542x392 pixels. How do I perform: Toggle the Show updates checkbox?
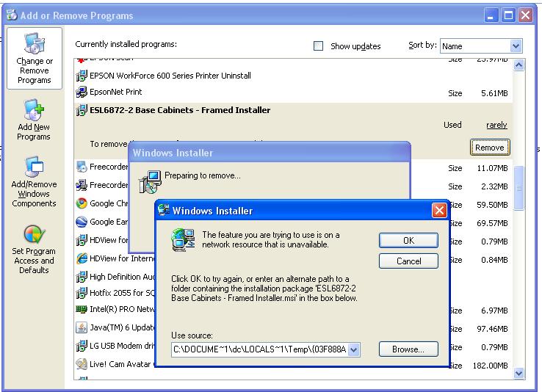pyautogui.click(x=318, y=46)
